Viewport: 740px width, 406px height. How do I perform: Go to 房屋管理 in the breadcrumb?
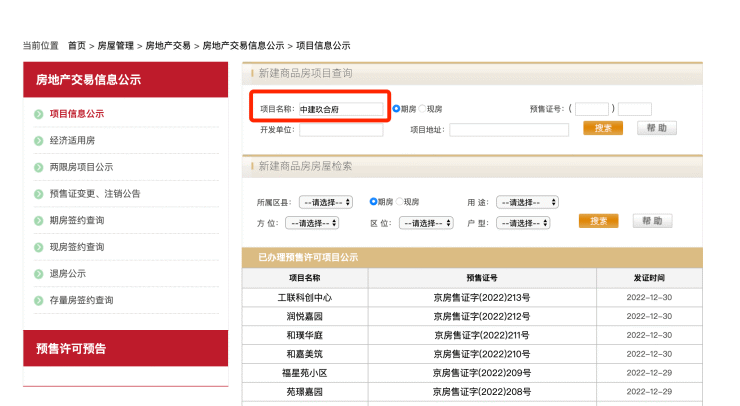pyautogui.click(x=116, y=46)
